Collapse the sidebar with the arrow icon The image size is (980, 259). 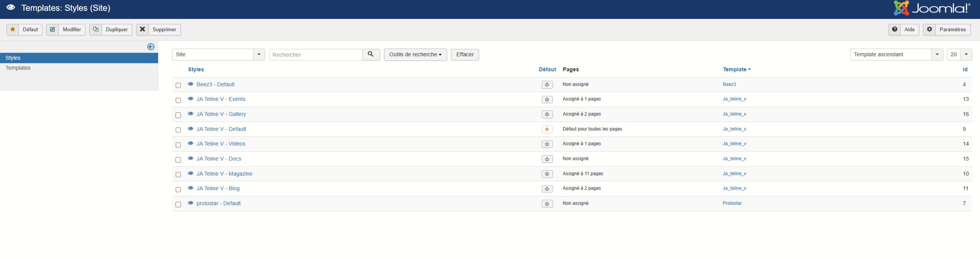pyautogui.click(x=151, y=47)
